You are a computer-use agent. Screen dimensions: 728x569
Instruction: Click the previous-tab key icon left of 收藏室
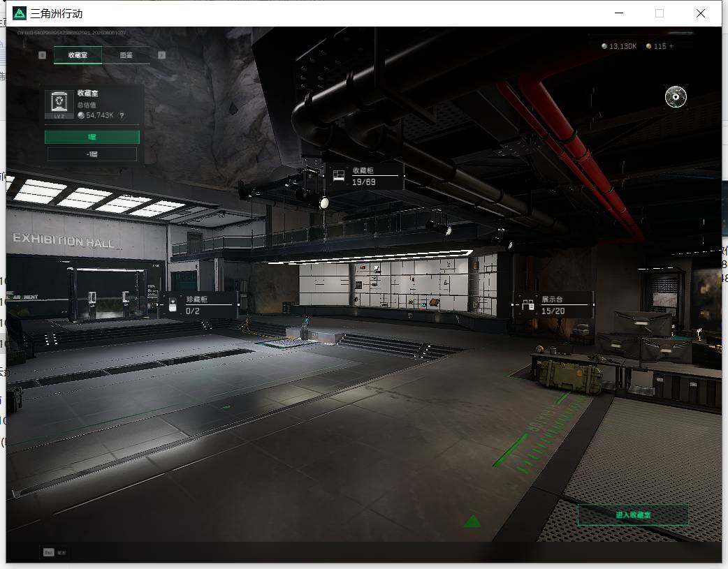pyautogui.click(x=42, y=55)
